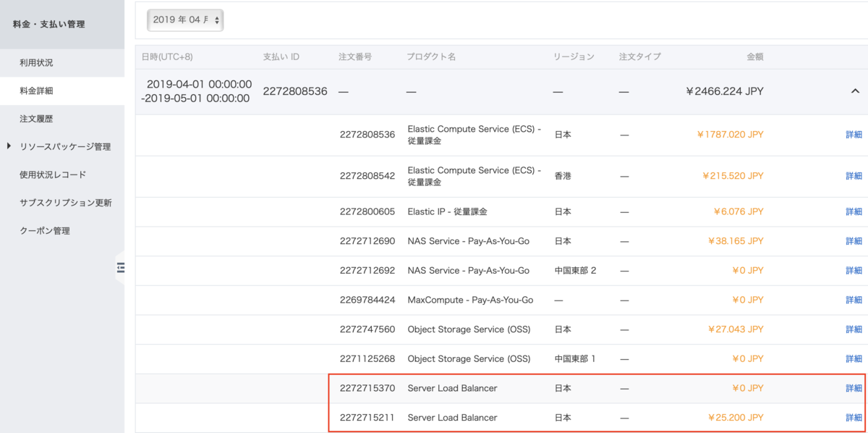
Task: Select 料金詳細 in the sidebar
Action: (36, 91)
